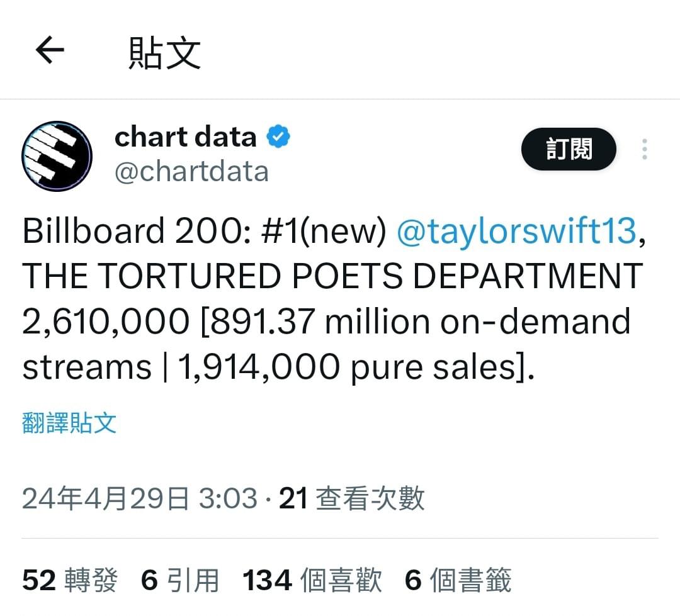View the 52 轉發 reposts list
This screenshot has width=680, height=616.
(70, 580)
